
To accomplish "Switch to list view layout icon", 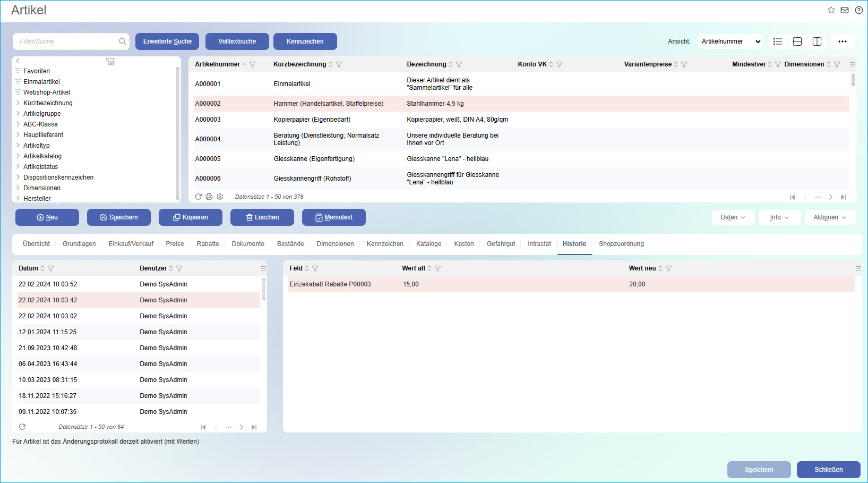I will pyautogui.click(x=778, y=41).
